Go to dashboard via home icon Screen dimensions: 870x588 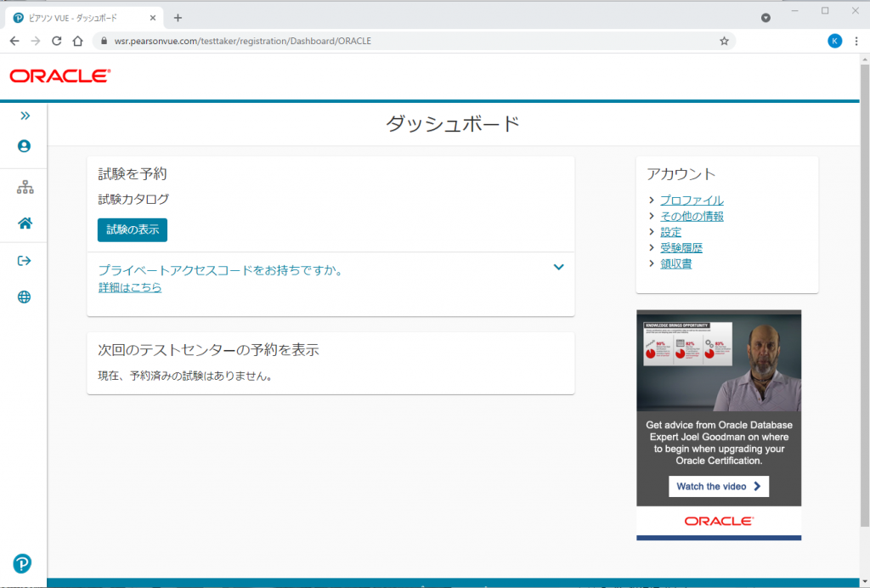pyautogui.click(x=25, y=223)
